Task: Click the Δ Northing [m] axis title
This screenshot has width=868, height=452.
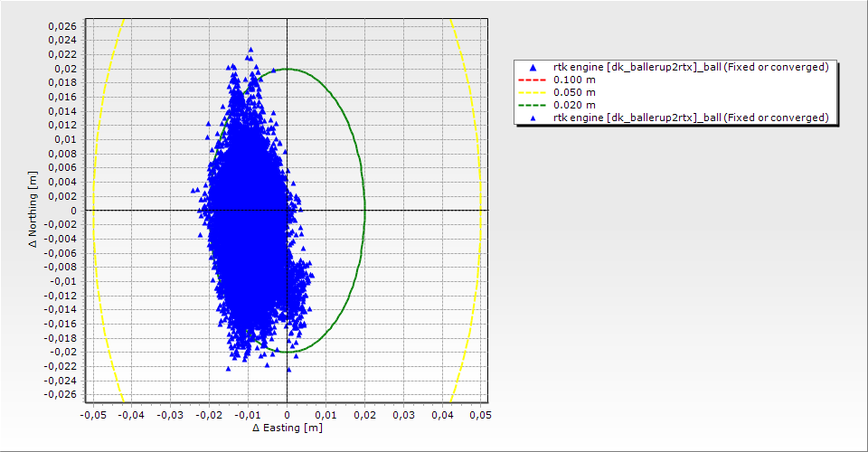Action: 33,209
